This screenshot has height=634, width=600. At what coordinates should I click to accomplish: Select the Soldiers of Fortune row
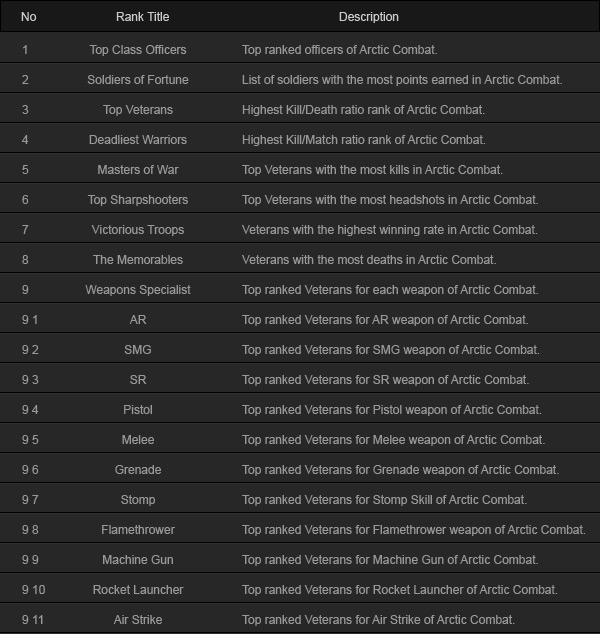(x=300, y=80)
